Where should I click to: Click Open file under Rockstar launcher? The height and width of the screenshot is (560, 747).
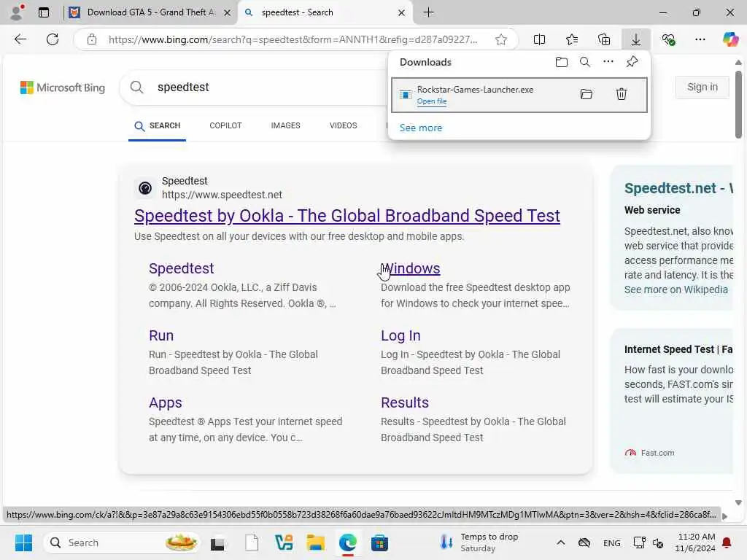point(432,101)
